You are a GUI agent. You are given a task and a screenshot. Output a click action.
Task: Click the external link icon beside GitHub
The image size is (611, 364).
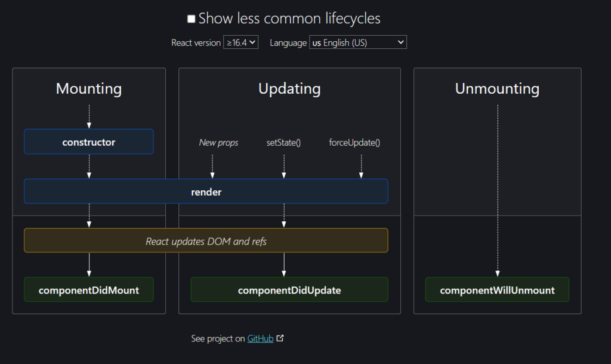[279, 338]
